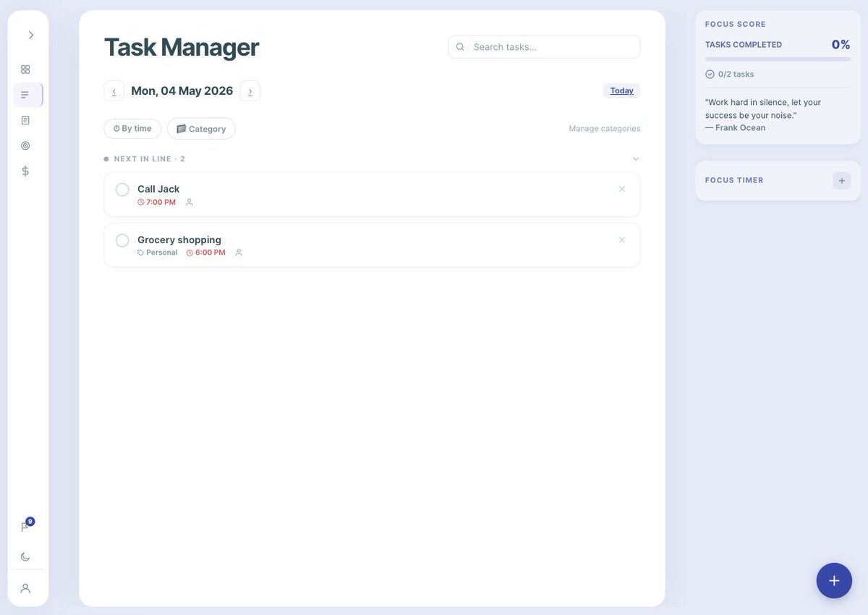Open the user profile icon in sidebar
Image resolution: width=868 pixels, height=615 pixels.
[x=25, y=588]
